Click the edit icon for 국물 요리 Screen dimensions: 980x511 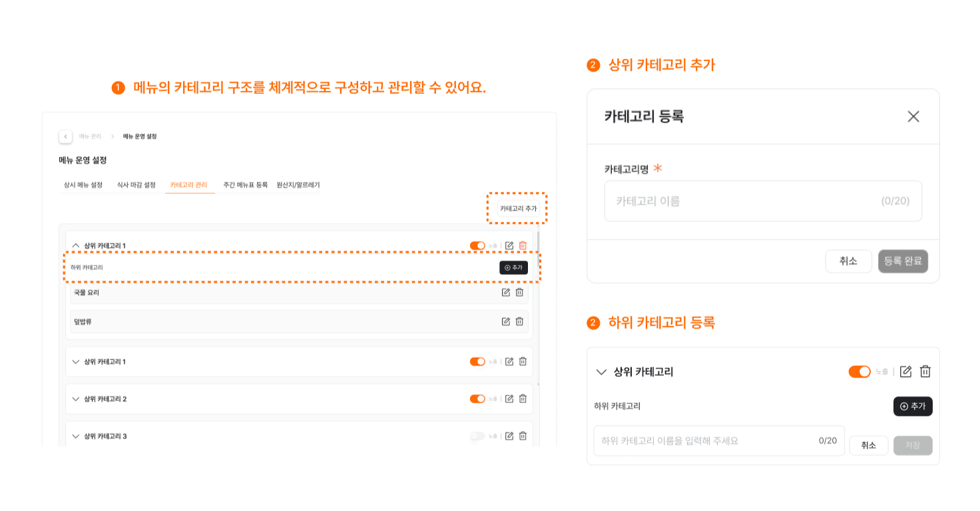click(x=506, y=292)
